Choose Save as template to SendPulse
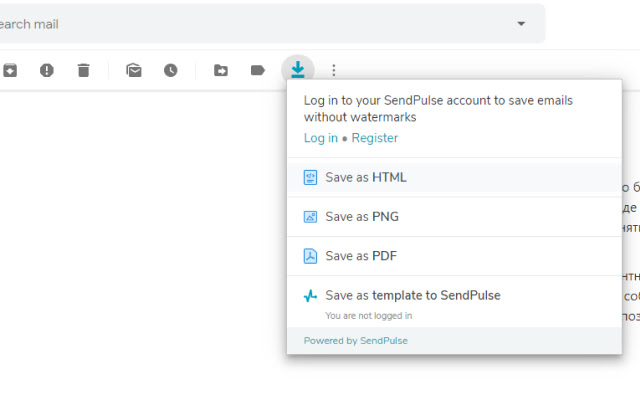The image size is (640, 400). pyautogui.click(x=412, y=295)
